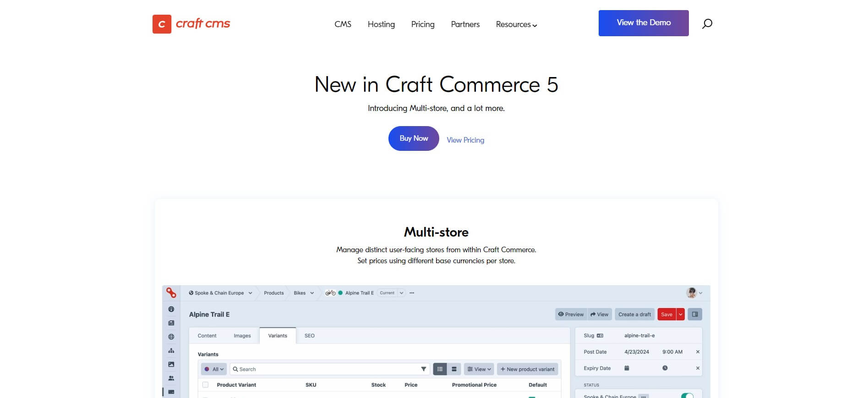This screenshot has width=868, height=398.
Task: Expand the Resources menu
Action: pos(516,24)
